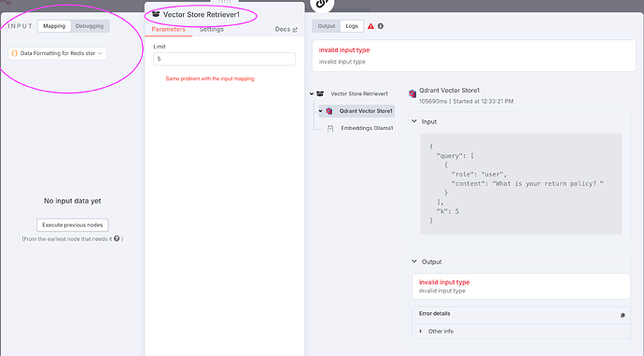Click the curly braces icon in node selector
644x356 pixels.
(14, 53)
